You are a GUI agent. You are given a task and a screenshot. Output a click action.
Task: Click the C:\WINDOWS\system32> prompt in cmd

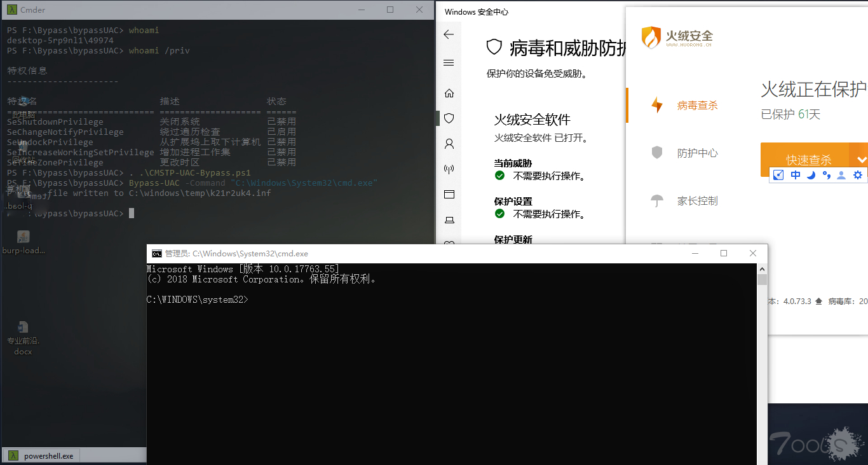coord(197,300)
